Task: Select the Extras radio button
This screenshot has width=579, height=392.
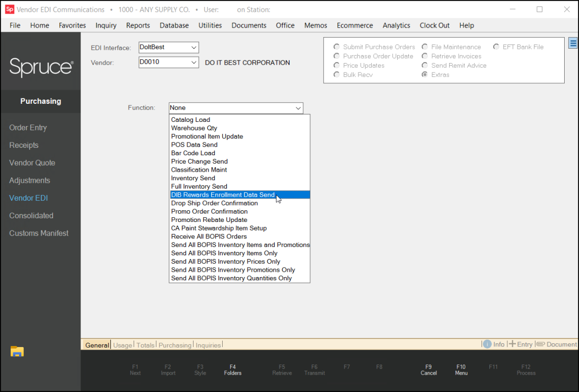Action: click(425, 75)
